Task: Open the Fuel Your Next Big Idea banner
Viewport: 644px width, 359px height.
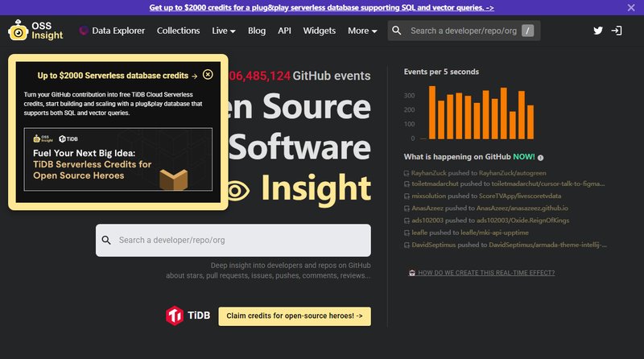Action: 118,159
